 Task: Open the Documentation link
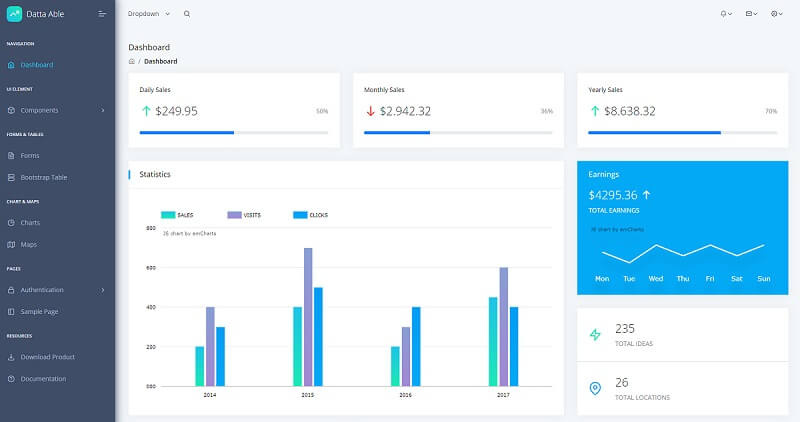point(43,379)
